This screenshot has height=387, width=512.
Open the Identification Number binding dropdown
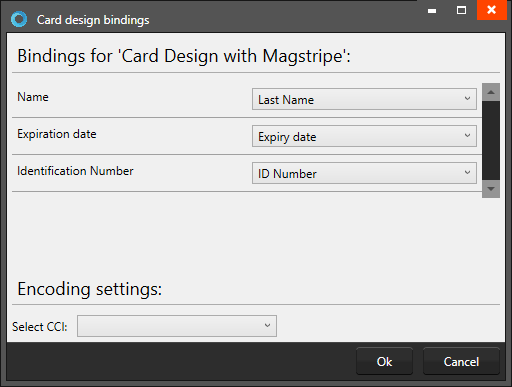364,173
